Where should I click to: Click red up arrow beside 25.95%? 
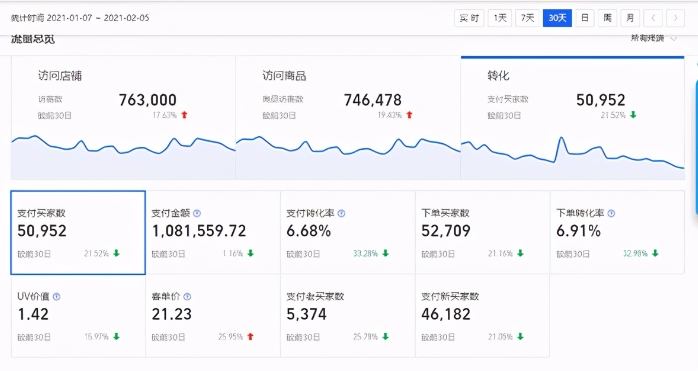[x=251, y=337]
